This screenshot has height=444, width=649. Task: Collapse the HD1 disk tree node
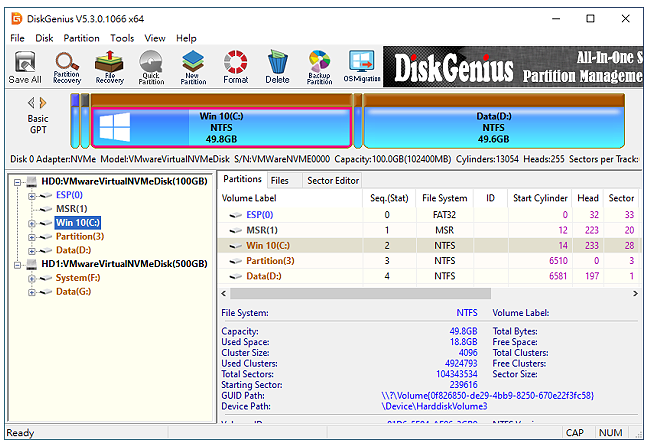pos(17,265)
